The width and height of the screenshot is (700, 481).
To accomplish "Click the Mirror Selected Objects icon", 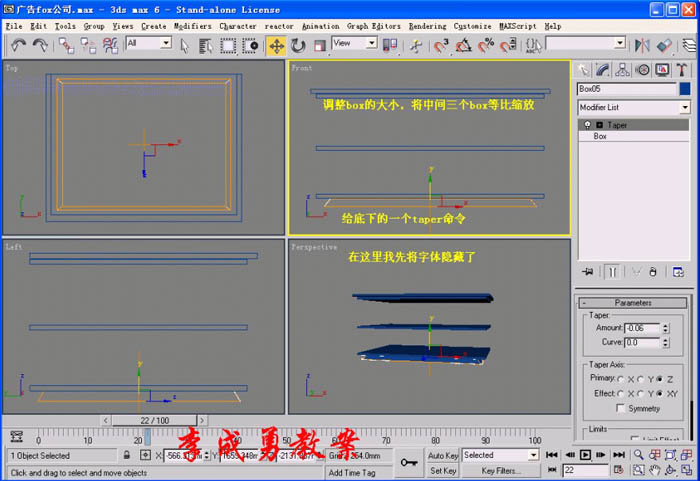I will click(642, 46).
